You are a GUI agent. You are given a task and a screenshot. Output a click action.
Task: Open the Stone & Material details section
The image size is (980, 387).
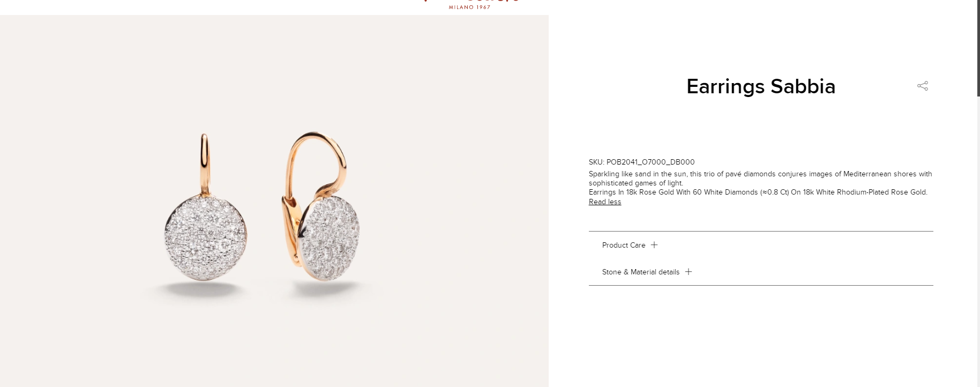[641, 272]
